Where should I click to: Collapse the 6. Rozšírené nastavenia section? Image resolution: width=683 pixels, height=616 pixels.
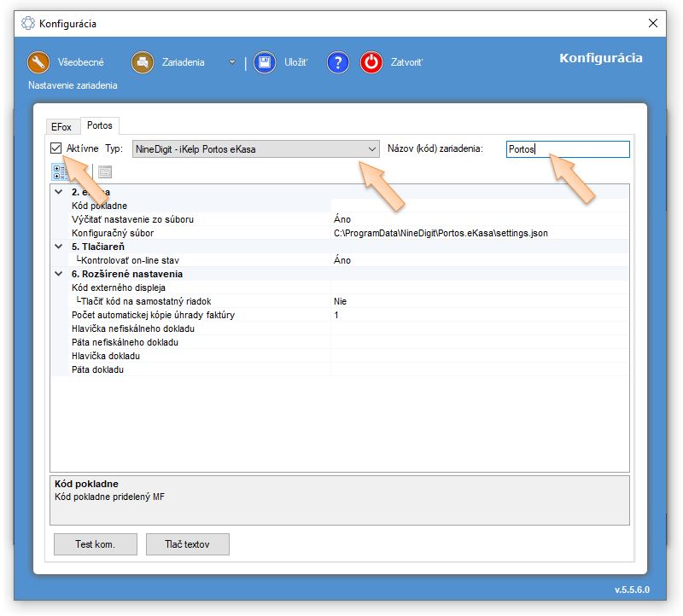click(x=57, y=274)
